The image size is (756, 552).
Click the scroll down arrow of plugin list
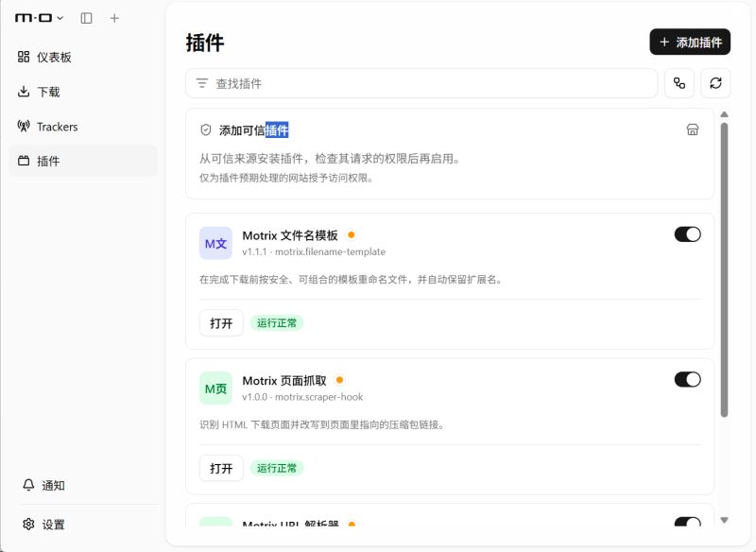(x=724, y=520)
